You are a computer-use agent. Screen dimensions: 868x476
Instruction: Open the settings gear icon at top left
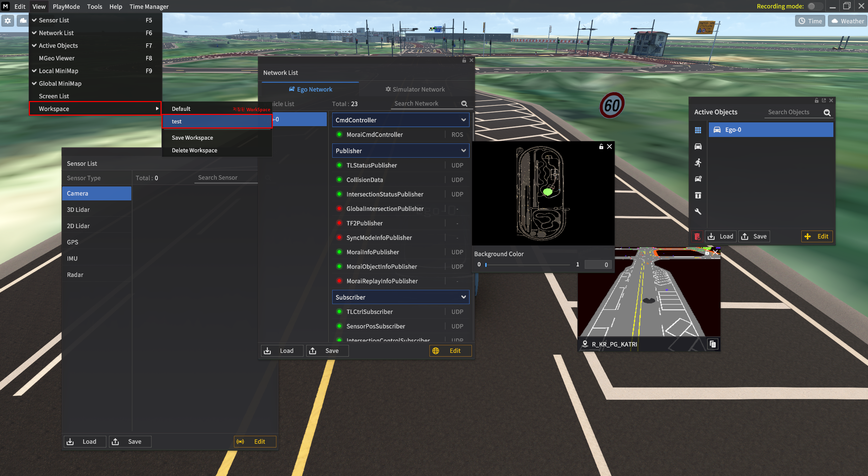point(7,21)
